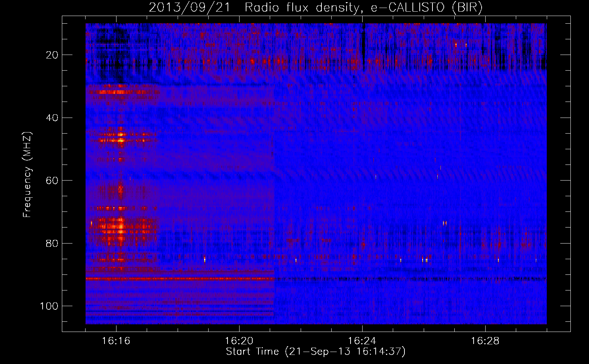Click the "100" frequency tick label

[x=49, y=306]
